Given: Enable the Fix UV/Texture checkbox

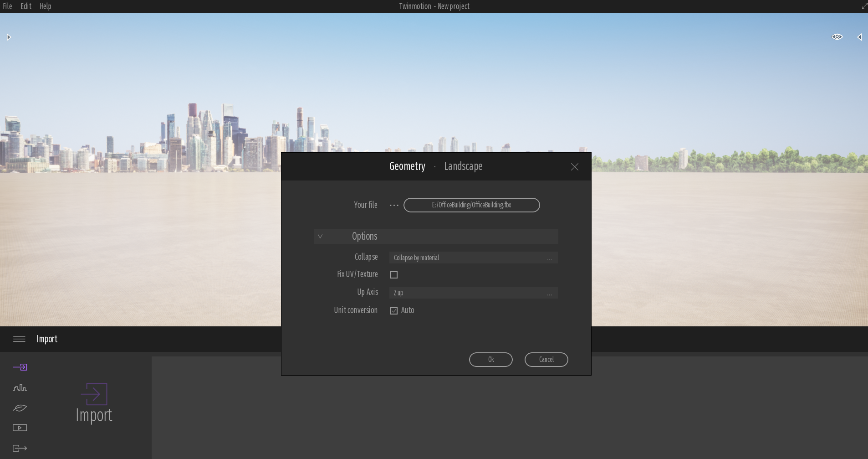Looking at the screenshot, I should click(x=394, y=275).
